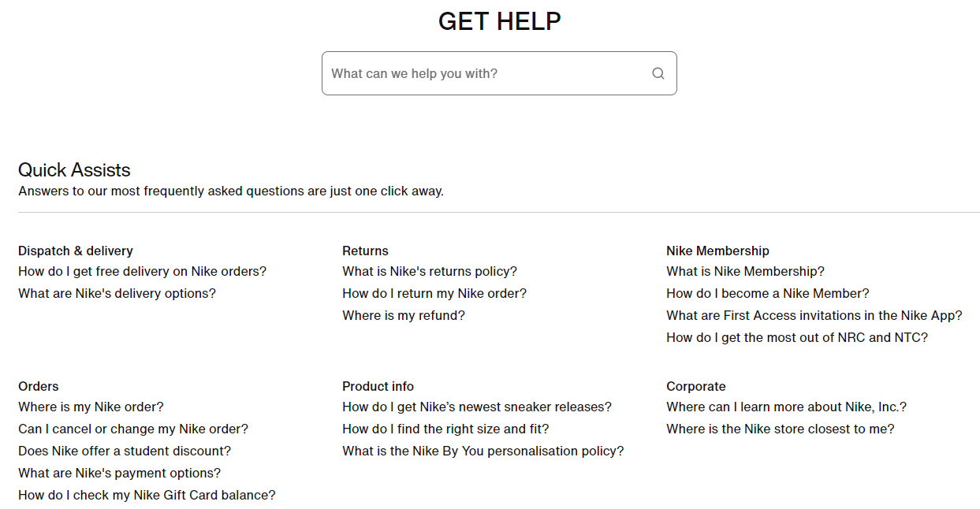Open "How do I become a Nike Member?"
The width and height of the screenshot is (980, 509).
pyautogui.click(x=767, y=293)
